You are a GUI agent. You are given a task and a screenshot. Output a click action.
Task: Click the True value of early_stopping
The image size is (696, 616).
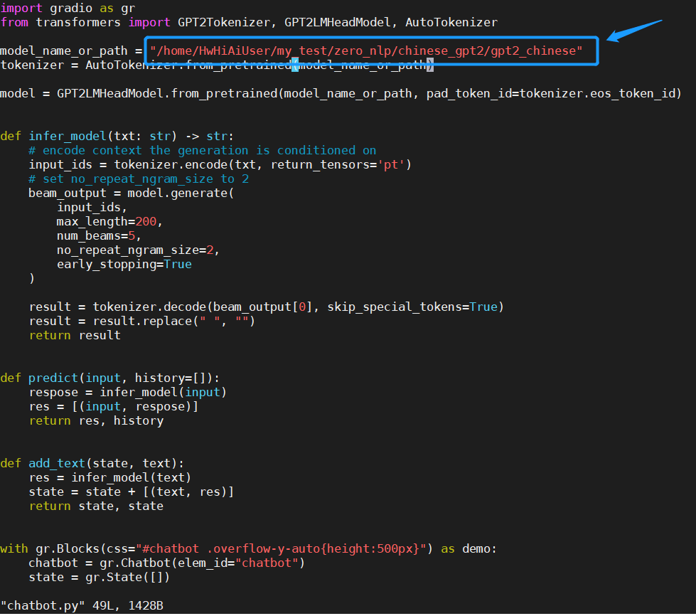[x=178, y=264]
